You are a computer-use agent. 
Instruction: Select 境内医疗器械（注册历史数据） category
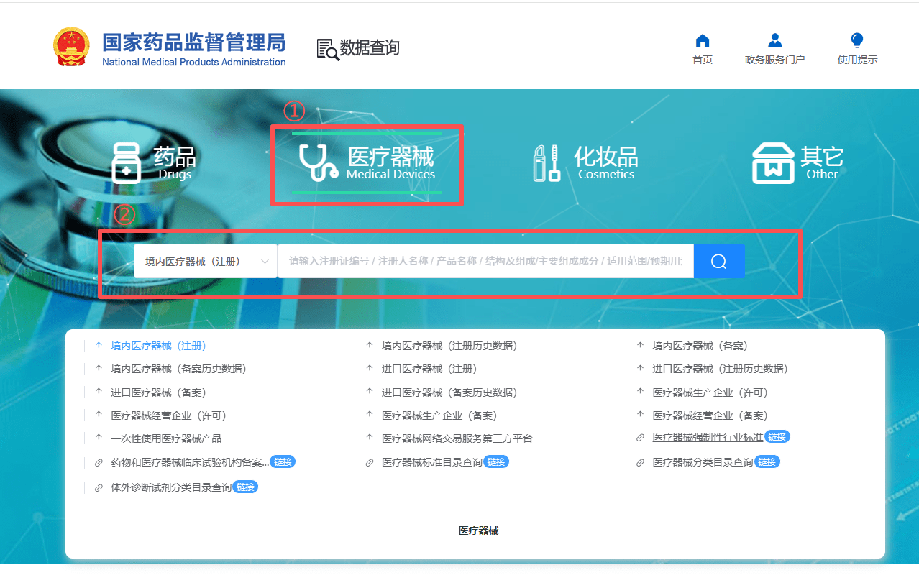[x=449, y=346]
